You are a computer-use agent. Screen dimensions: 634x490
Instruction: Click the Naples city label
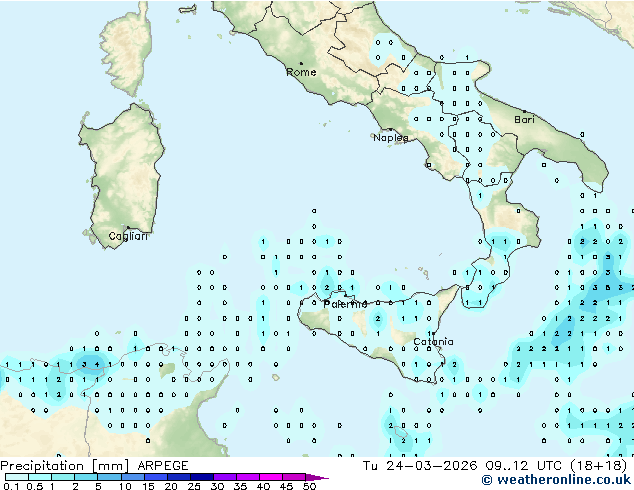coord(391,138)
